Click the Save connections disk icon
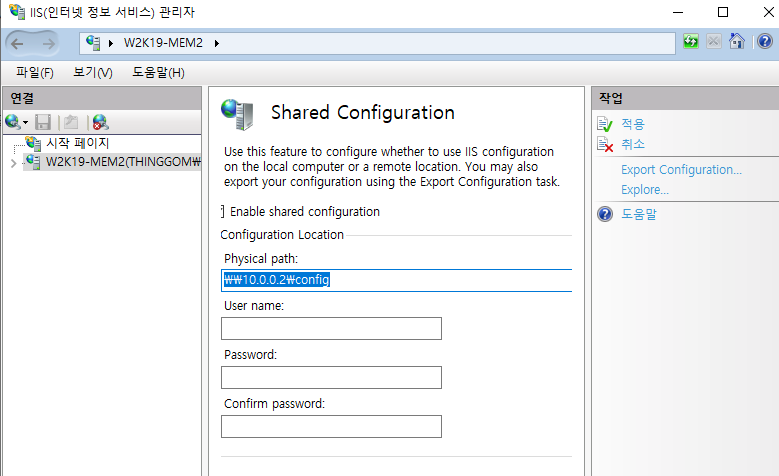779x476 pixels. (x=43, y=122)
